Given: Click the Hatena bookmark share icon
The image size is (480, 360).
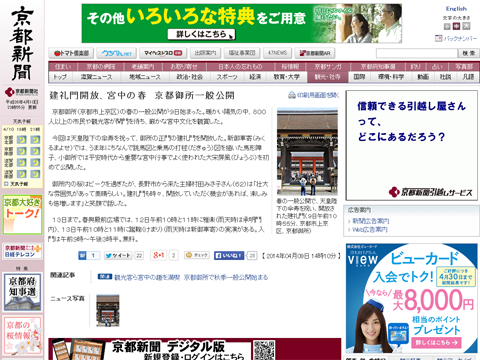Looking at the screenshot, I should click(82, 256).
